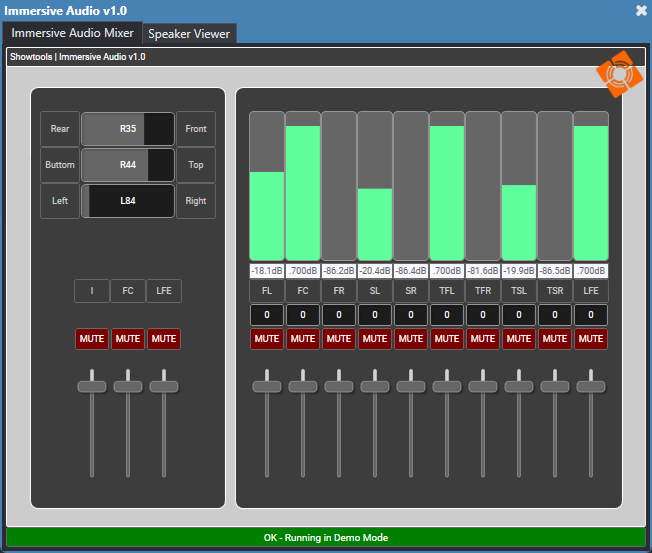Click the -86.2dB level readout
The height and width of the screenshot is (553, 652).
coord(339,271)
